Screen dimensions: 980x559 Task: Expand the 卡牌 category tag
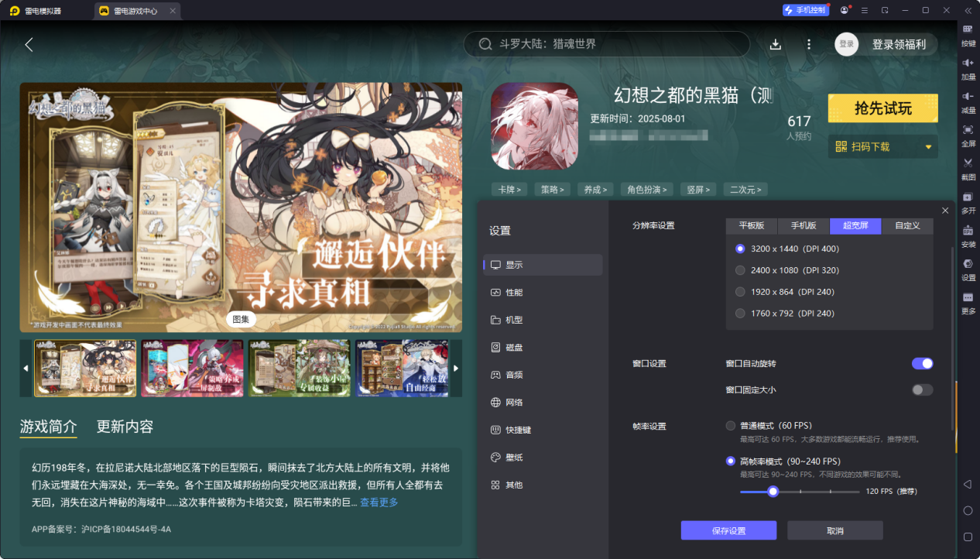[x=509, y=189]
